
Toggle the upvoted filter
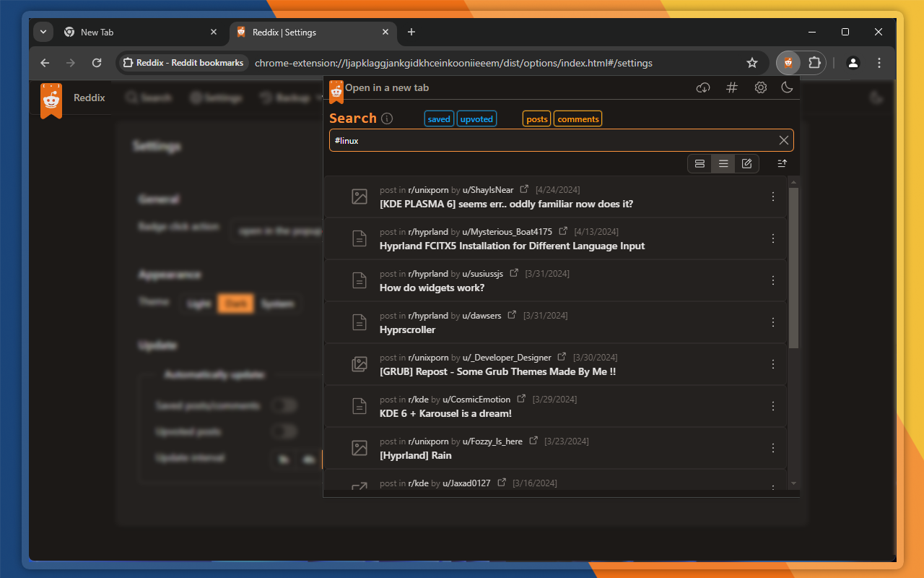476,118
